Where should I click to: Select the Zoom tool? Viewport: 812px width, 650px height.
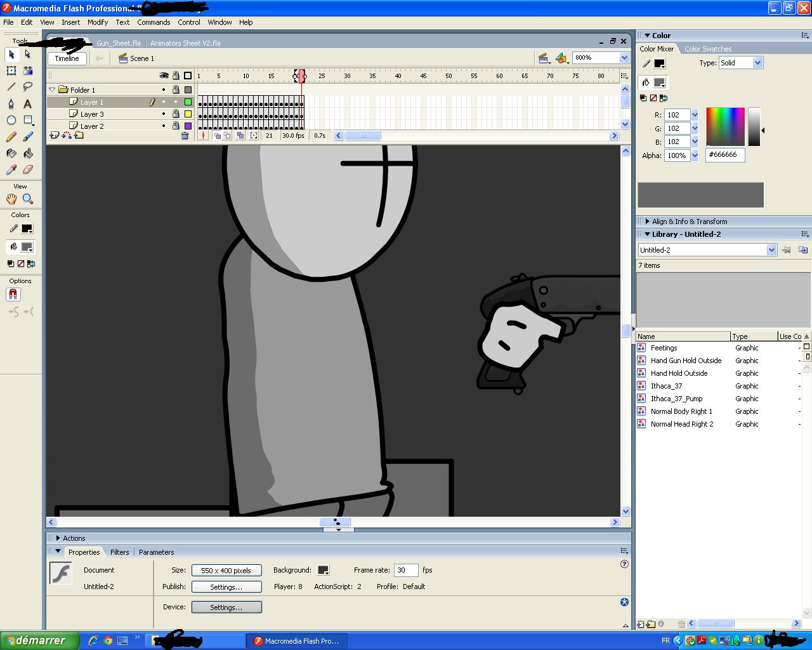tap(28, 199)
